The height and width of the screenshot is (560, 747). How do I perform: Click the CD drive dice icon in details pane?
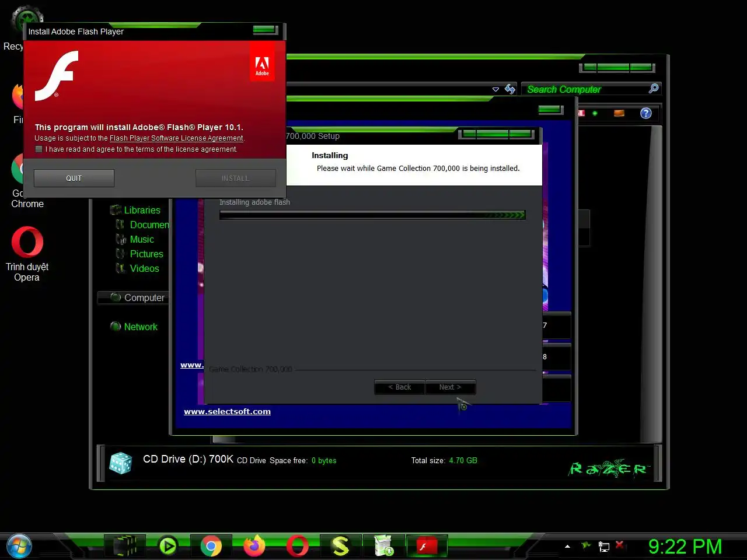121,463
